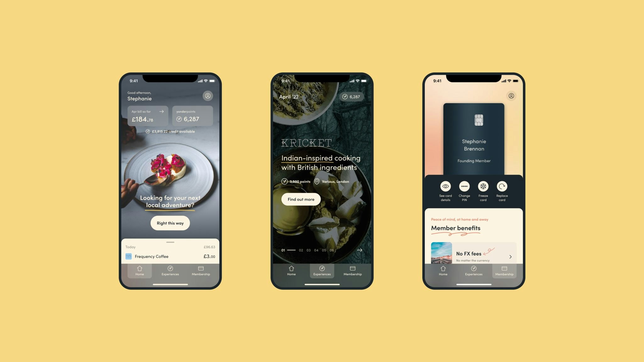Select the Experiences tab in middle phone
The image size is (644, 362).
pyautogui.click(x=322, y=271)
